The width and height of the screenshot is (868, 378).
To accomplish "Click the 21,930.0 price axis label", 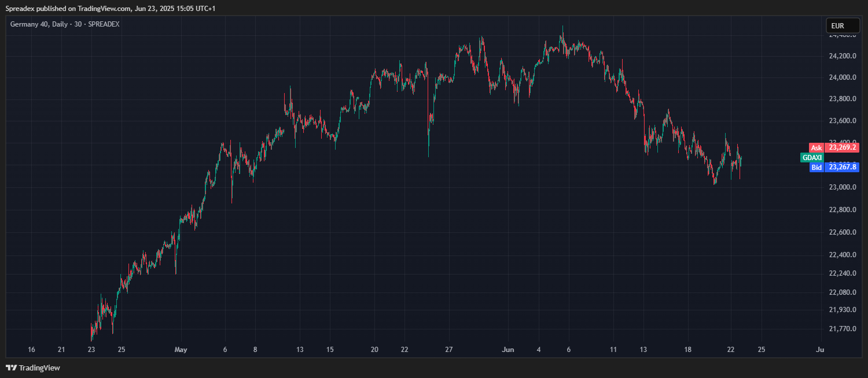I will pyautogui.click(x=843, y=310).
